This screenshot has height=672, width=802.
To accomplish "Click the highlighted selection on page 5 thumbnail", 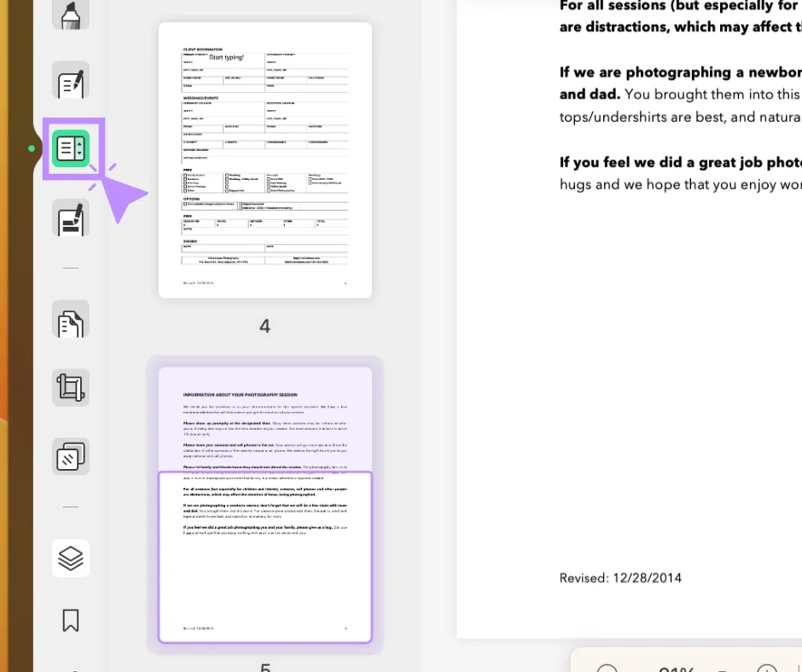I will click(264, 557).
